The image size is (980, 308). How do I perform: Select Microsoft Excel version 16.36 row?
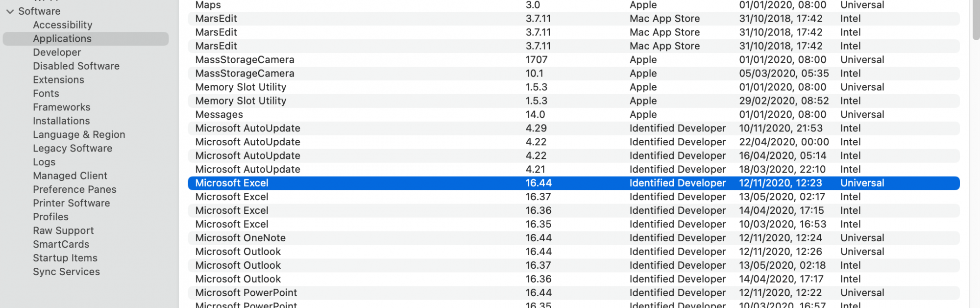click(x=574, y=211)
